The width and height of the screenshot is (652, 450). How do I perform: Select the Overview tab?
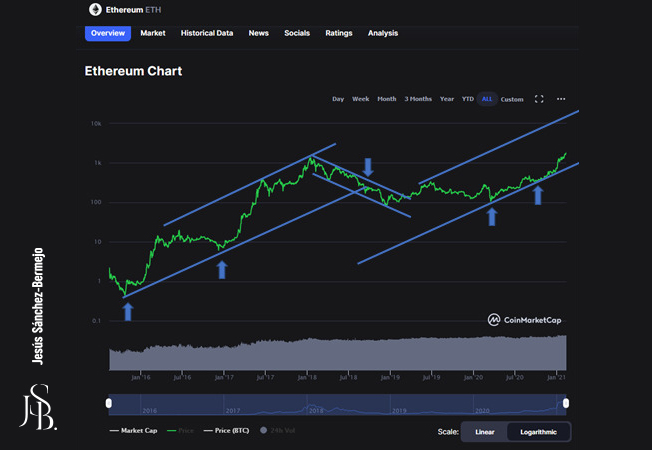click(108, 33)
